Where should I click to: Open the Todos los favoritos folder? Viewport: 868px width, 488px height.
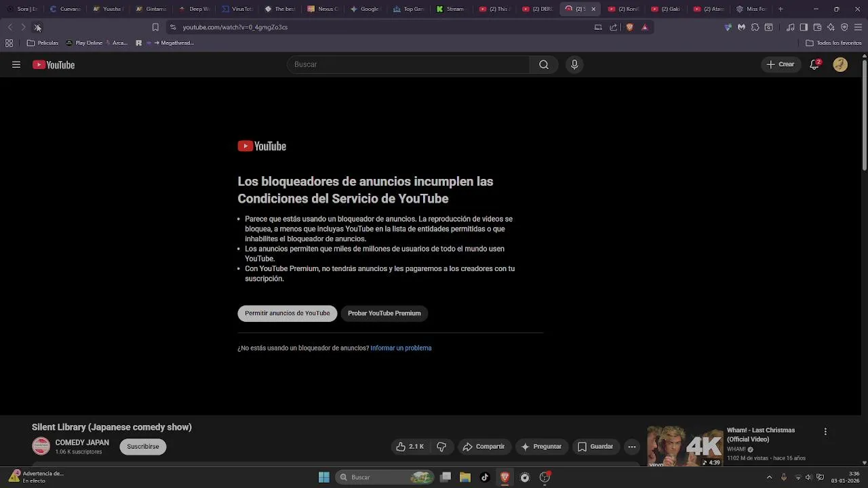point(834,43)
